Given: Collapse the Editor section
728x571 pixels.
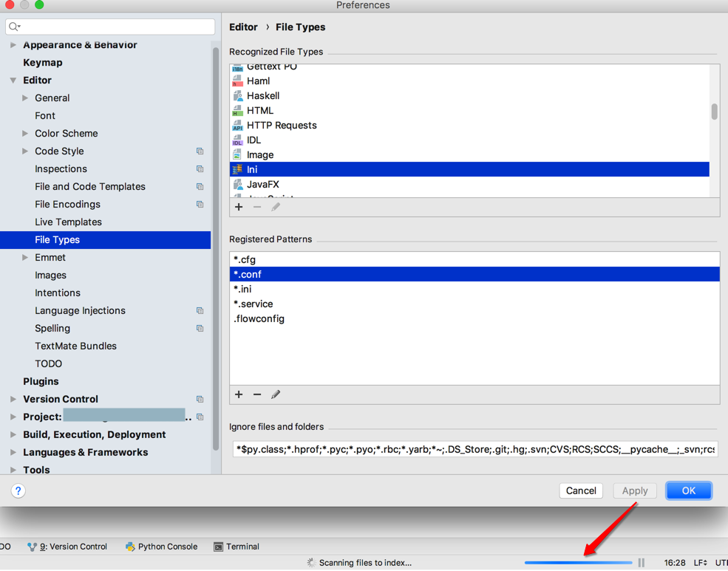Looking at the screenshot, I should (13, 81).
